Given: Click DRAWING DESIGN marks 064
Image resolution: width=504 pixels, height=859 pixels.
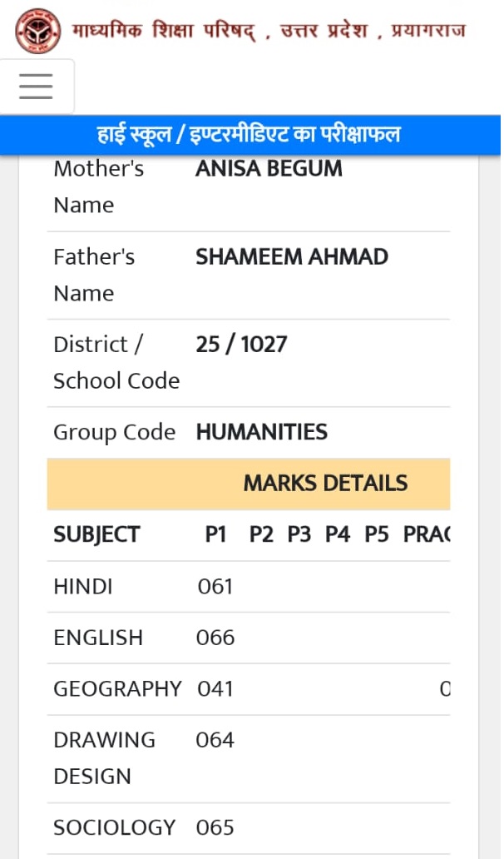Looking at the screenshot, I should [x=215, y=740].
